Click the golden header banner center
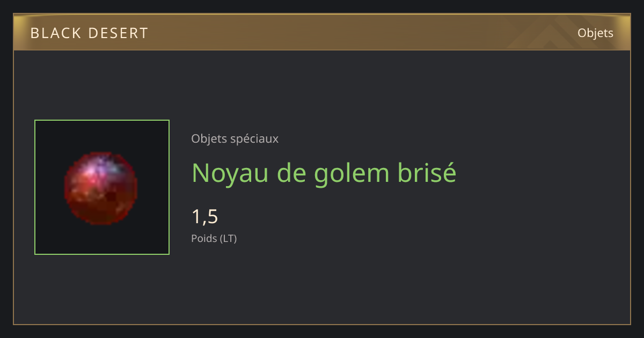644x338 pixels. pos(322,32)
